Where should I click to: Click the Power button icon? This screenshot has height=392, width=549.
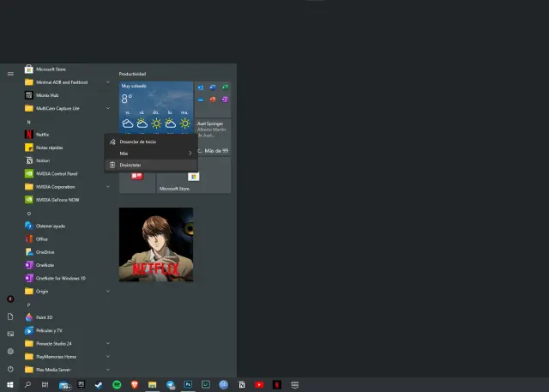[x=10, y=369]
